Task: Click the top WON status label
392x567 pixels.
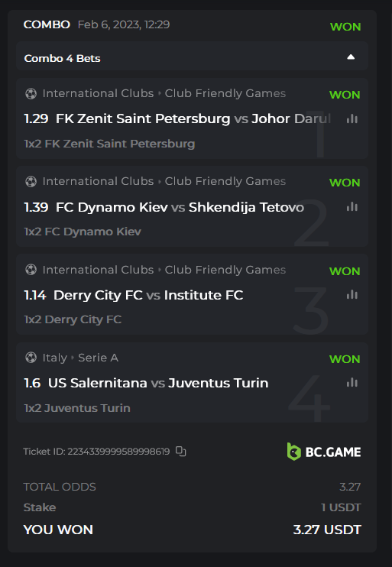Action: pyautogui.click(x=345, y=27)
